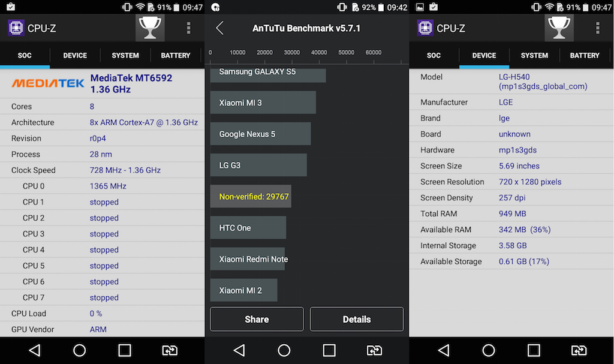614x364 pixels.
Task: Tap Clock Speed value 728 MHz - 1.36 GHz
Action: click(125, 170)
